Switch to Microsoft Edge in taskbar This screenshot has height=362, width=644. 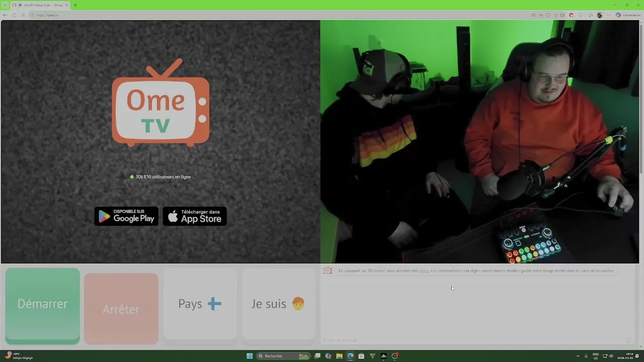351,356
